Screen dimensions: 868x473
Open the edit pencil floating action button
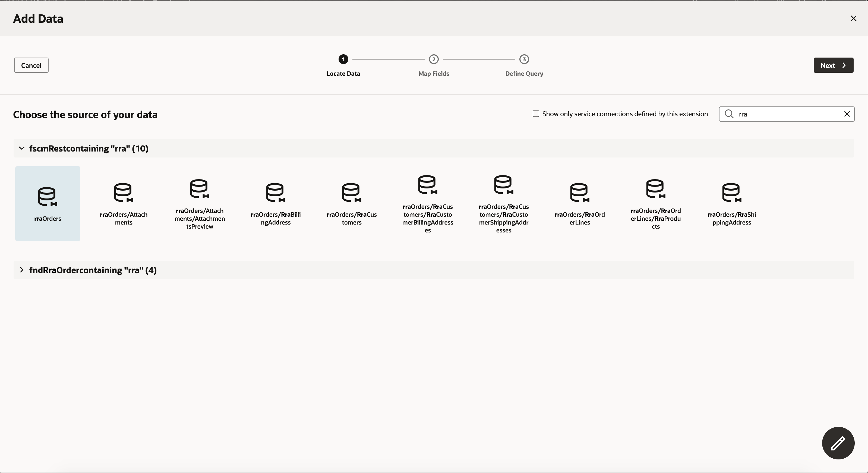[838, 443]
